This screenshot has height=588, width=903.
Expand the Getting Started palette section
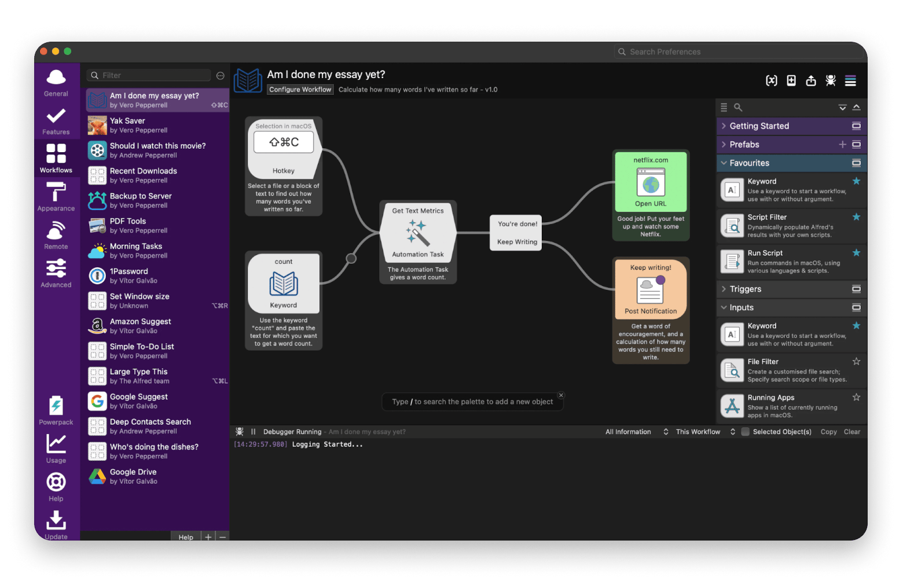(759, 126)
